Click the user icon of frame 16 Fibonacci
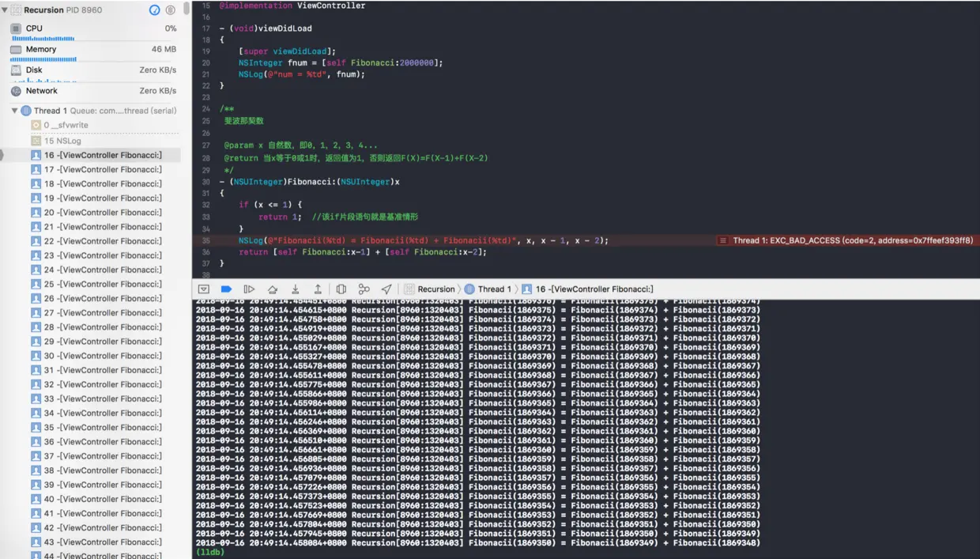Screen dimensions: 980x559 pos(36,156)
